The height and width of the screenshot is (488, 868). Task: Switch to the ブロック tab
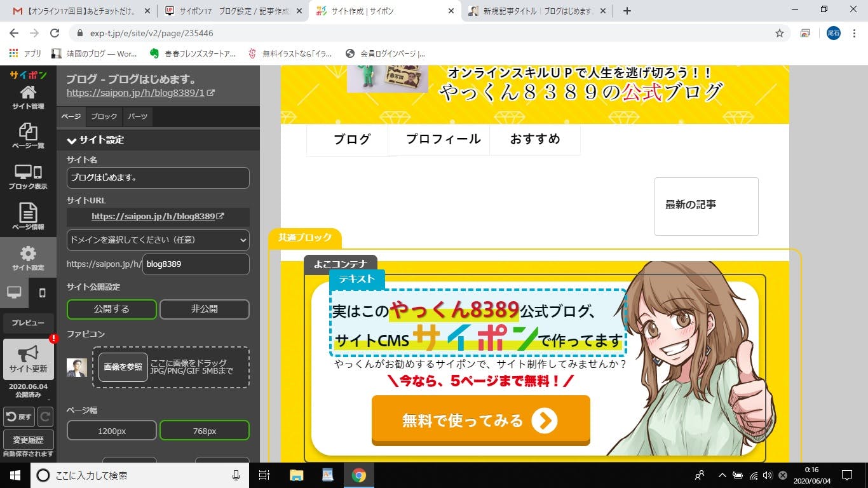[104, 117]
